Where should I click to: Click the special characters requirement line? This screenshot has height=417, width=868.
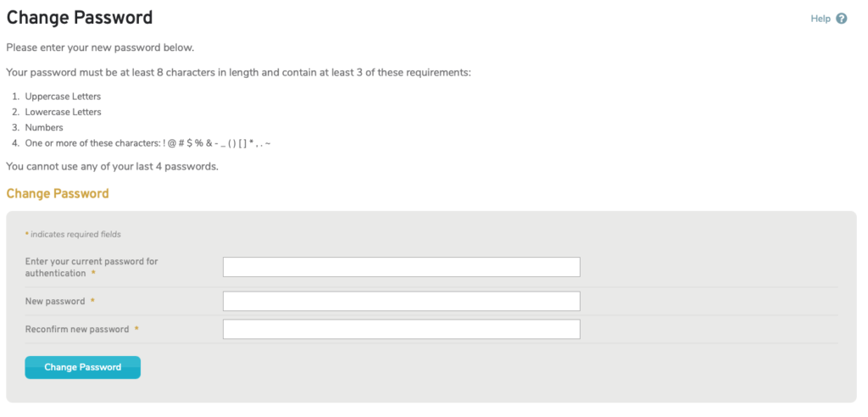pyautogui.click(x=147, y=143)
